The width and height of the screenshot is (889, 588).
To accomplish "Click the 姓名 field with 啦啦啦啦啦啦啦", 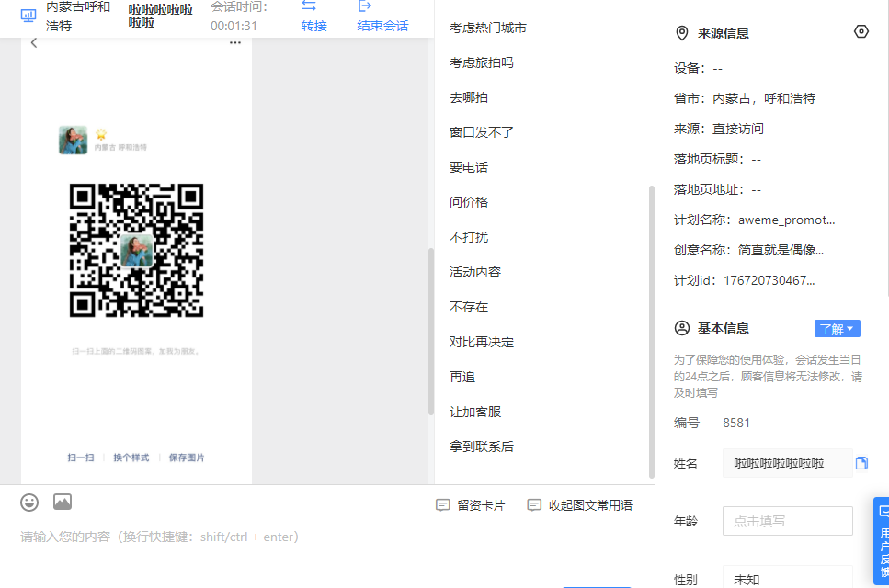I will (x=788, y=463).
